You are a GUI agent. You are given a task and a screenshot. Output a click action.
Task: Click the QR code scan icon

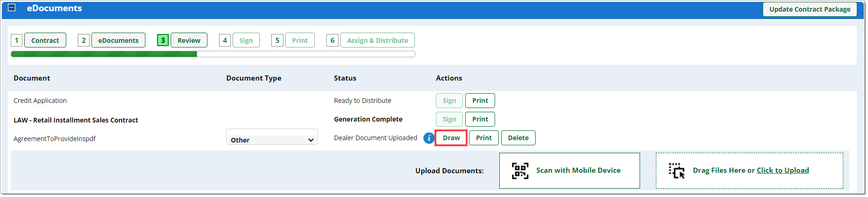click(520, 170)
